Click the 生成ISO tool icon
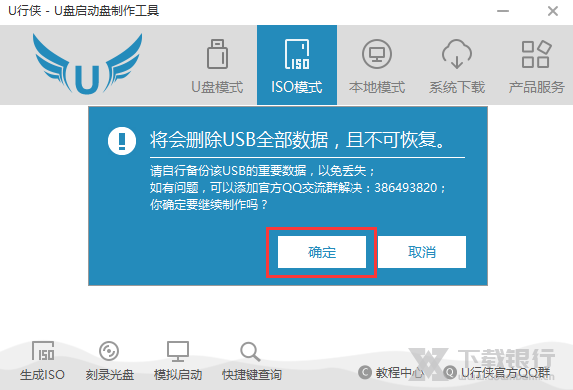 [42, 361]
